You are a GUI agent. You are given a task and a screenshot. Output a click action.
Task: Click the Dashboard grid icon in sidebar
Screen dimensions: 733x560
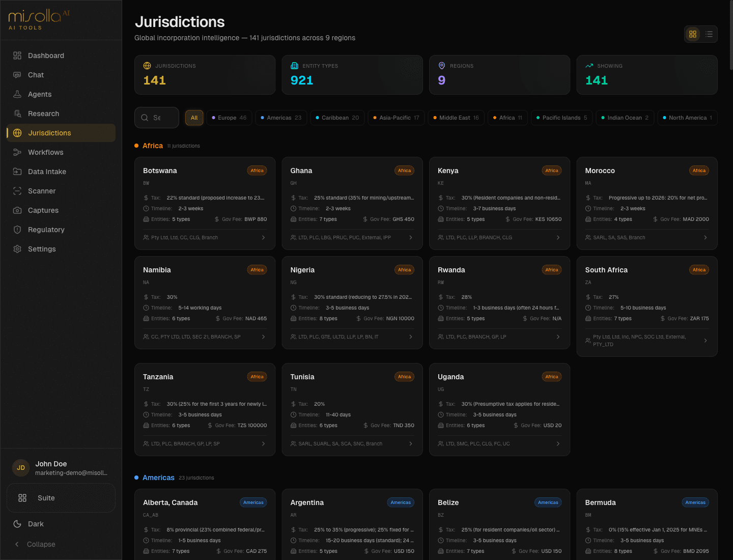pos(17,55)
